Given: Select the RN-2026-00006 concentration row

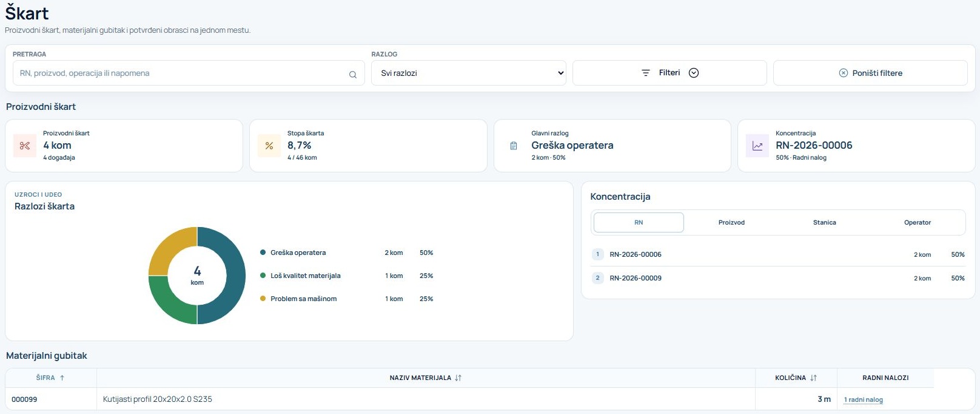Looking at the screenshot, I should (x=778, y=254).
